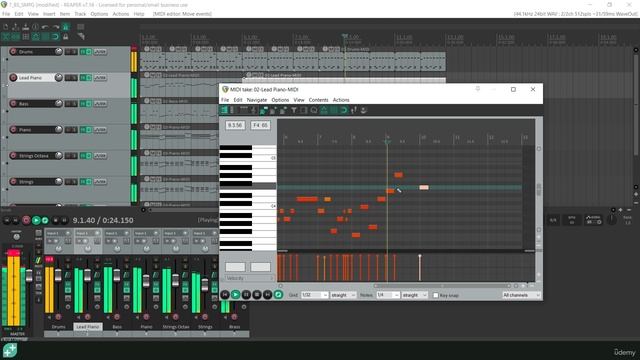
Task: Open the View menu in MIDI editor
Action: coord(299,100)
